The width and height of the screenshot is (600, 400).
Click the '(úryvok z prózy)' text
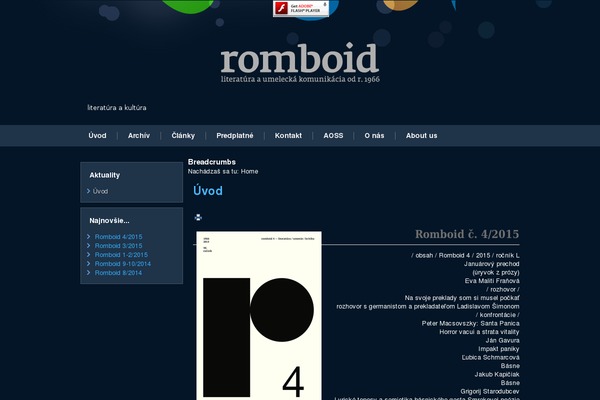[x=496, y=273]
